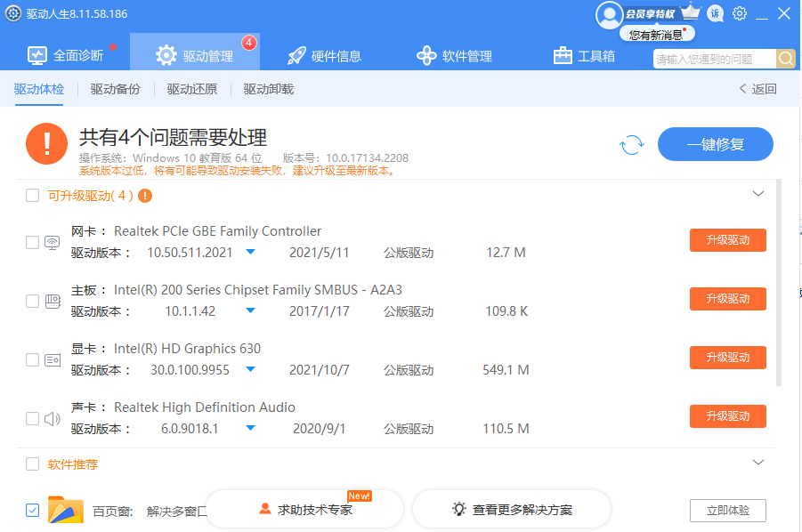This screenshot has height=532, width=802.
Task: Click the 百页窗 application icon
Action: [65, 510]
